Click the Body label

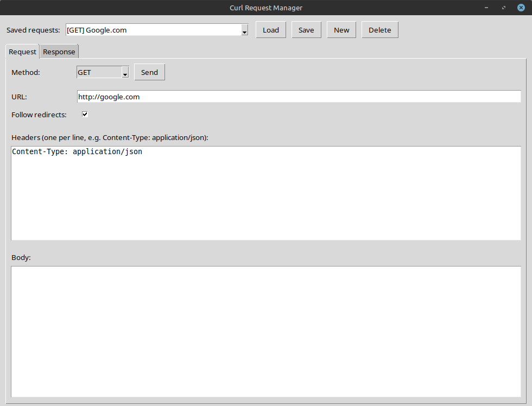21,257
